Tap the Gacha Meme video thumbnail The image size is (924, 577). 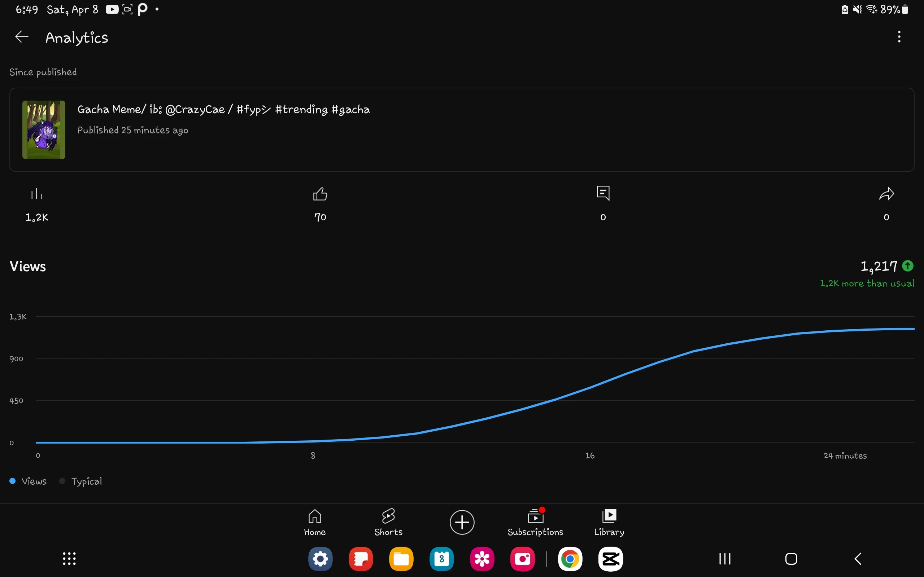[x=44, y=130]
